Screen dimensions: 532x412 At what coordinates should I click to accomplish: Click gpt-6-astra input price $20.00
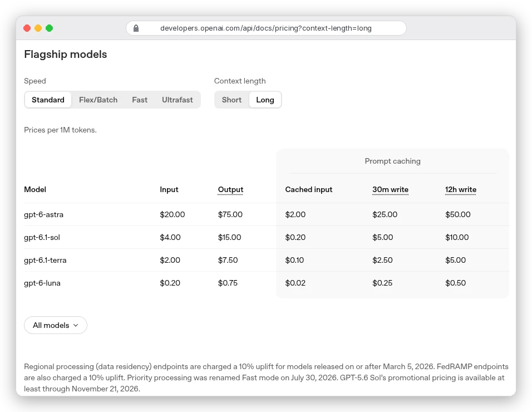pos(173,214)
